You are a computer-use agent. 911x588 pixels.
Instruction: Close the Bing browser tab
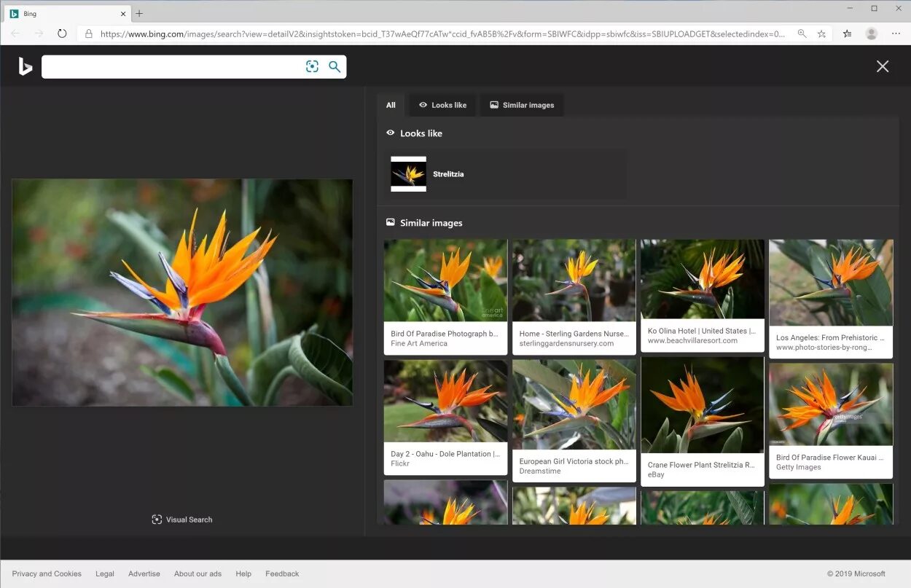(x=122, y=13)
